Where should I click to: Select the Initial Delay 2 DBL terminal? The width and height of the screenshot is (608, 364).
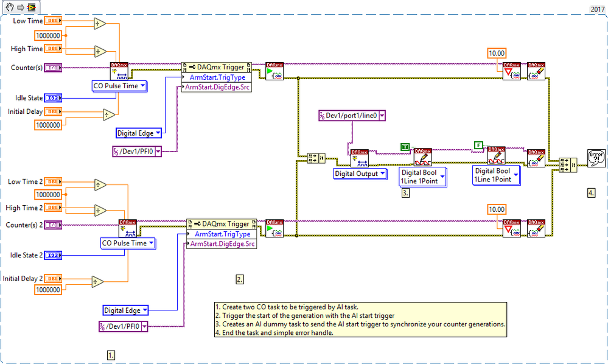click(x=53, y=278)
